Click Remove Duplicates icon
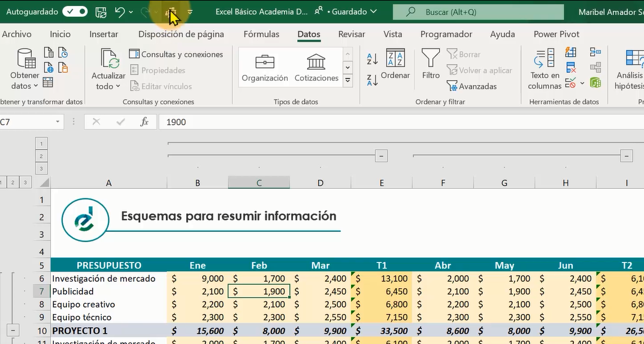The image size is (644, 344). tap(570, 67)
